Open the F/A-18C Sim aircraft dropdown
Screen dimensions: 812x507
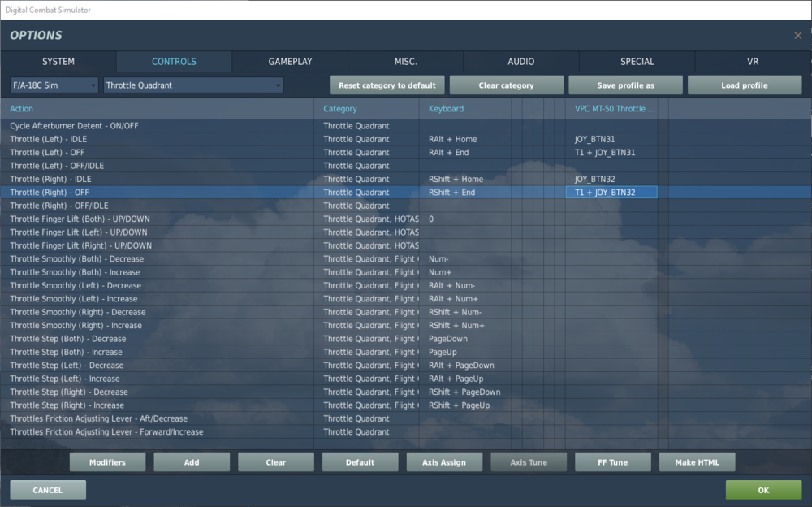[x=54, y=85]
